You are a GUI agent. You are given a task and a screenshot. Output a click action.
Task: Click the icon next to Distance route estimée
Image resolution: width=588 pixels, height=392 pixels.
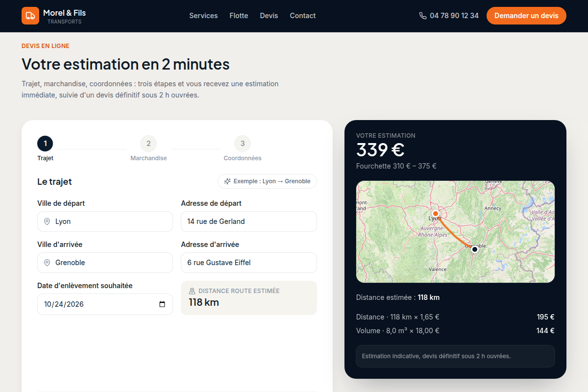[x=192, y=291]
